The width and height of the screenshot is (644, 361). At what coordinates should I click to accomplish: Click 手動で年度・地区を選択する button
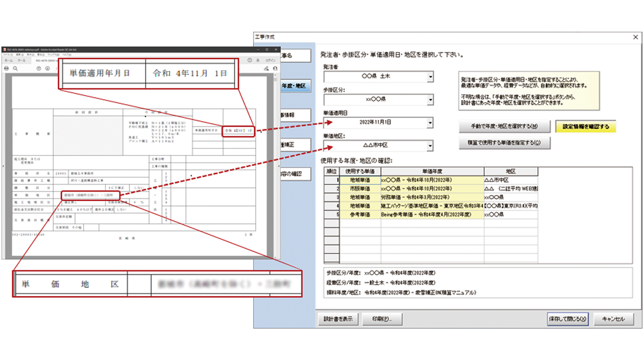(504, 126)
